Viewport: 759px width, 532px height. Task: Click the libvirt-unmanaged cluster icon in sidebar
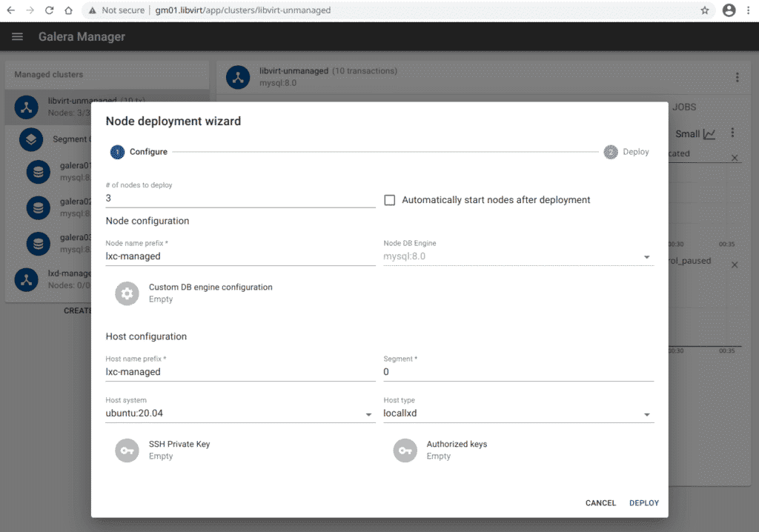coord(27,107)
